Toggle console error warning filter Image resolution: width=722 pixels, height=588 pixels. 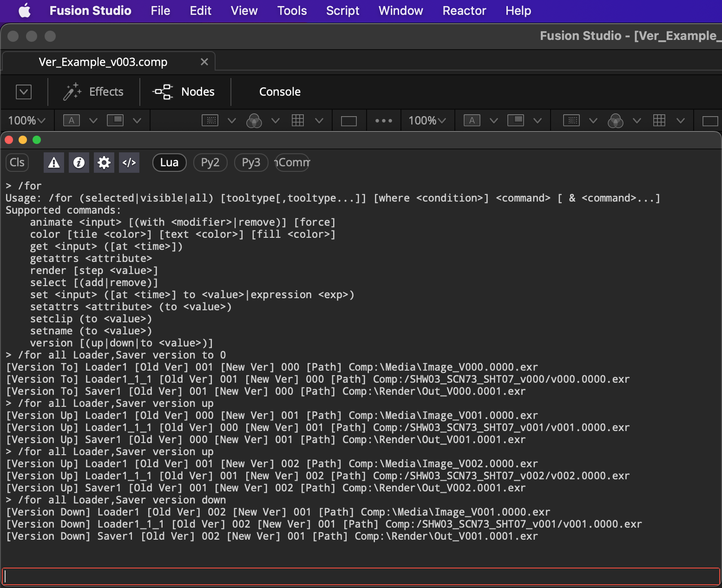click(x=54, y=163)
